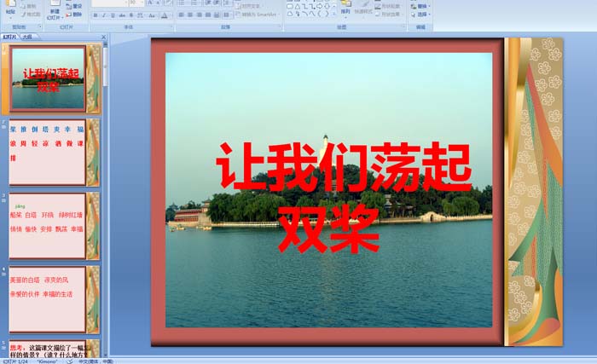This screenshot has width=597, height=364.
Task: Pick the down arrow shape
Action: tap(327, 6)
